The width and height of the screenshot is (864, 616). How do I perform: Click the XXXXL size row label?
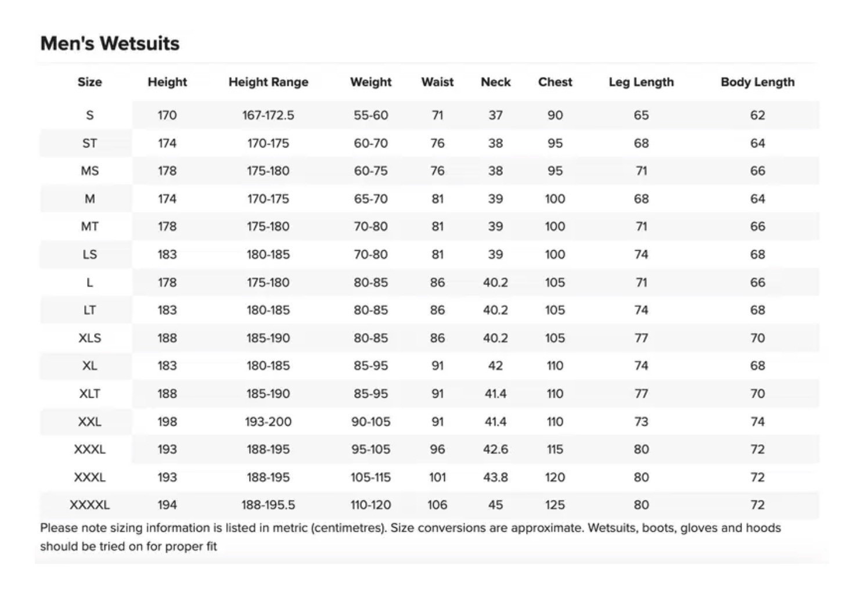coord(89,505)
